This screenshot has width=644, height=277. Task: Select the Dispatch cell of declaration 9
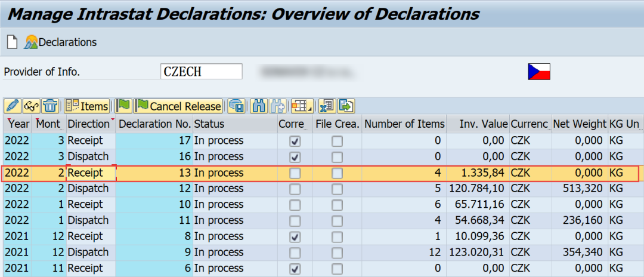(x=91, y=253)
